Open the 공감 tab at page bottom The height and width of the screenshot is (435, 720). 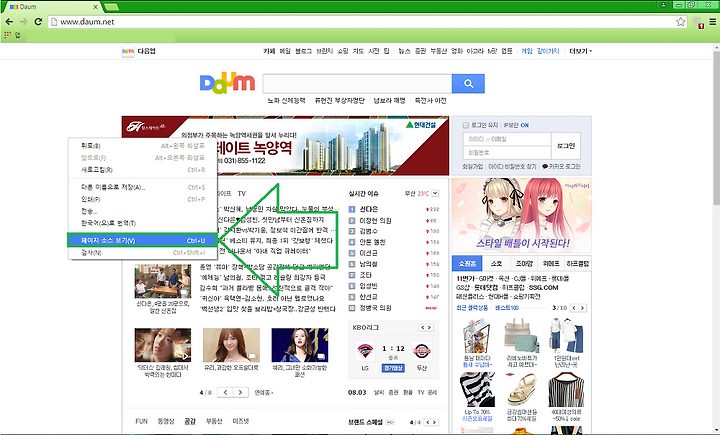(190, 421)
